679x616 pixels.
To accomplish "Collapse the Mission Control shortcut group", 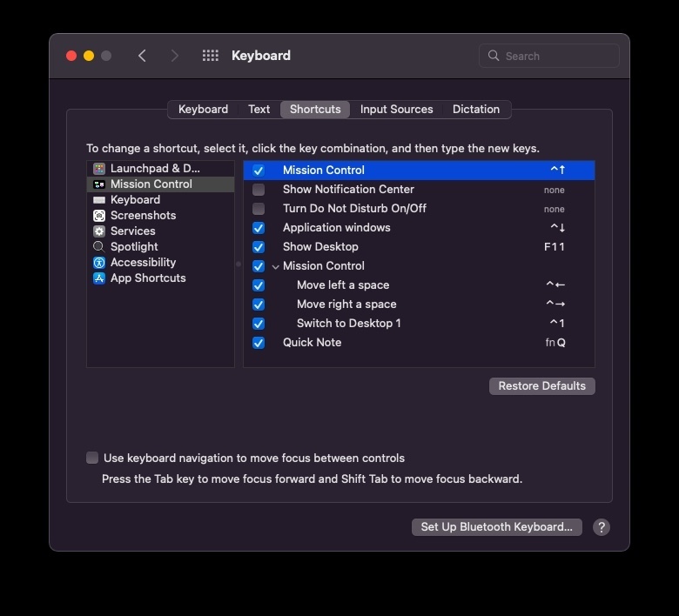I will [x=275, y=266].
